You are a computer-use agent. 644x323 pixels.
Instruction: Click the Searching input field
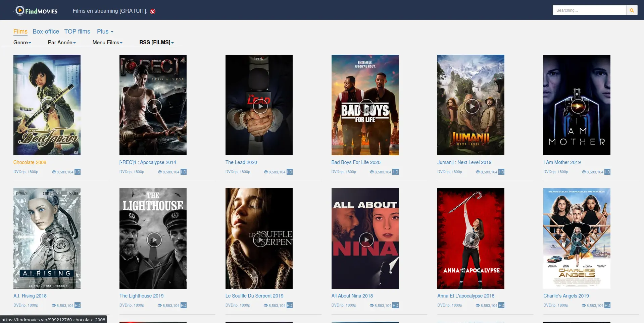[589, 10]
